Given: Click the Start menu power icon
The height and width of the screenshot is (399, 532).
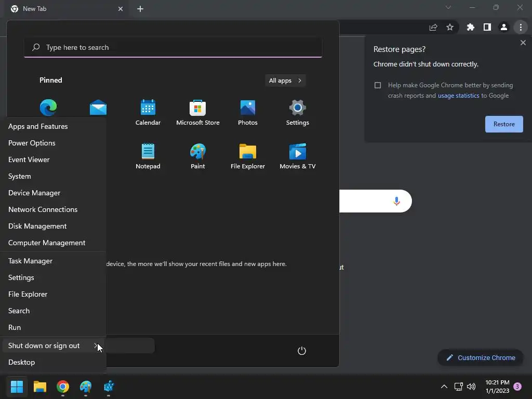Looking at the screenshot, I should 302,351.
